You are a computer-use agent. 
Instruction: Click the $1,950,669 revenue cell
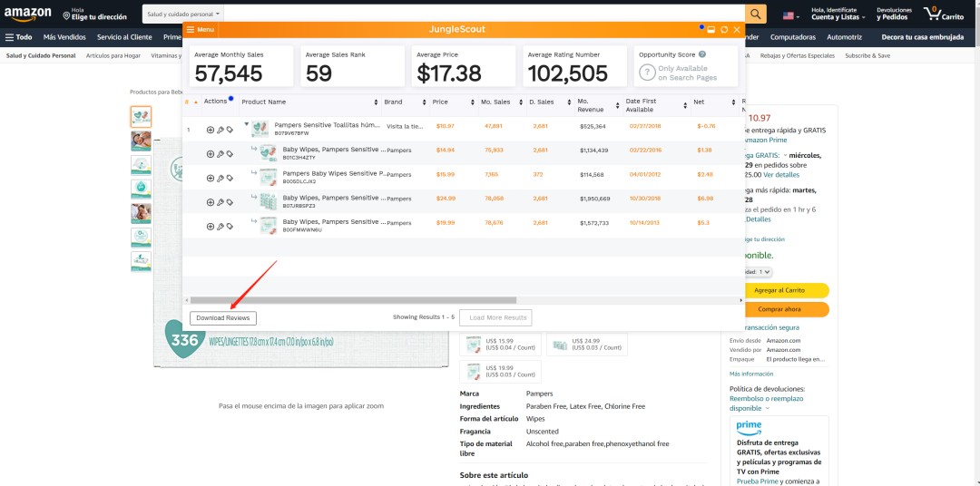tap(595, 199)
